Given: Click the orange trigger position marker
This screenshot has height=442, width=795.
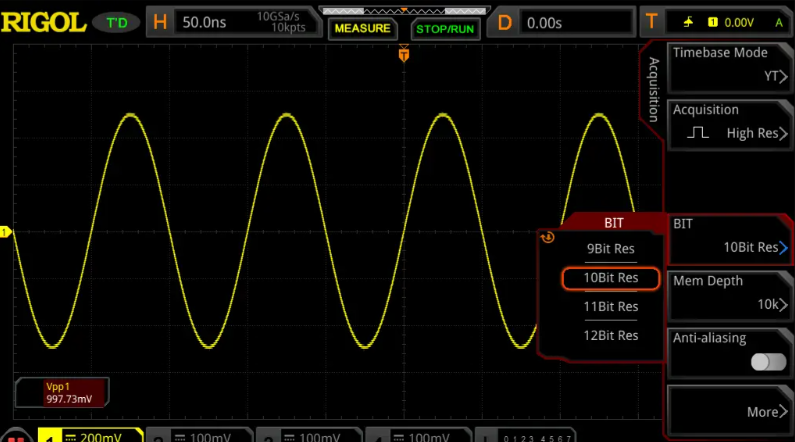Looking at the screenshot, I should [x=404, y=53].
